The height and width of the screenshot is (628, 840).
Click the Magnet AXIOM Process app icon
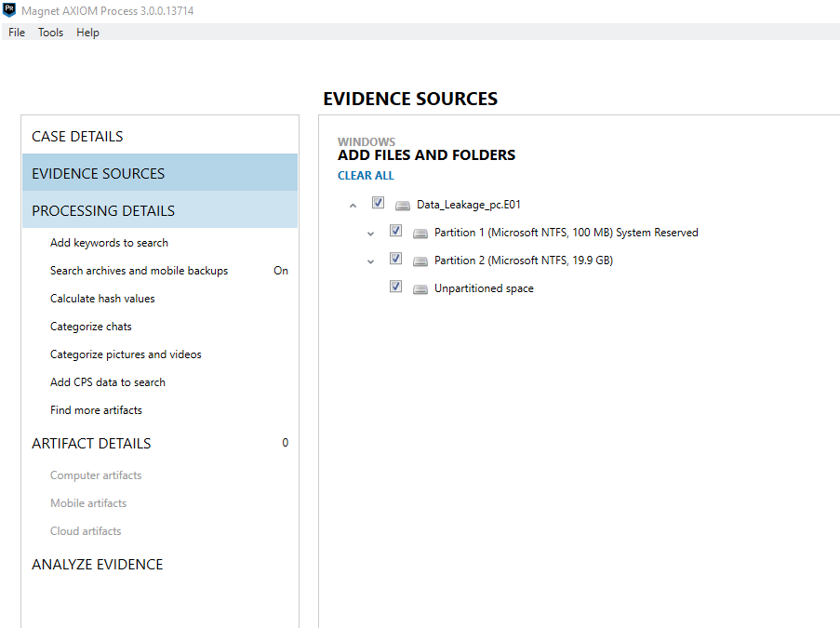pyautogui.click(x=9, y=9)
